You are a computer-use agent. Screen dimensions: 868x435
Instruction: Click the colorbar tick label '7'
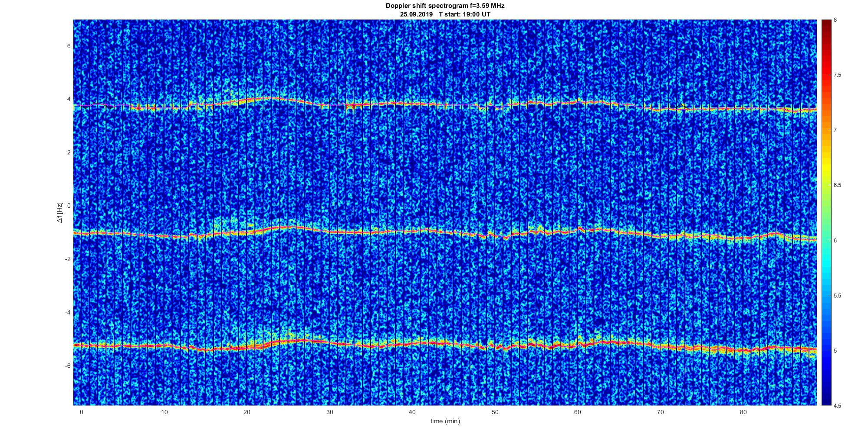[x=835, y=130]
